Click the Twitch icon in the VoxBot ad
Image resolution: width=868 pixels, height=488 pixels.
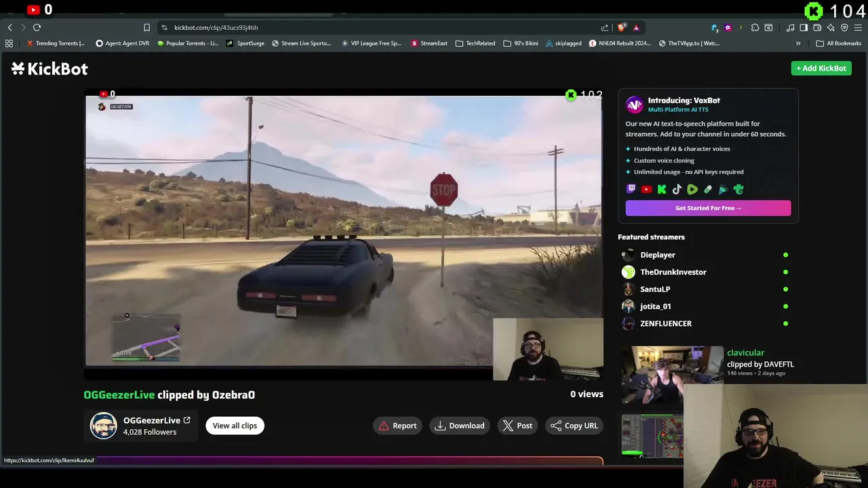coord(631,190)
